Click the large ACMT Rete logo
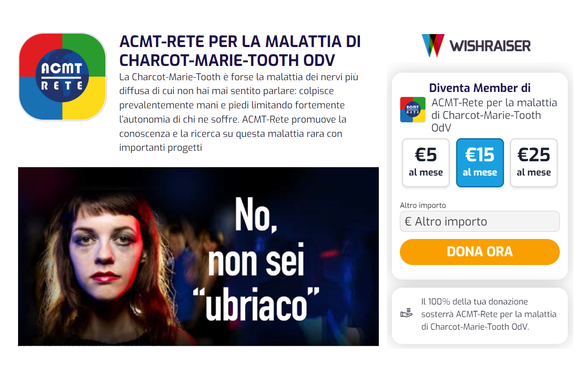This screenshot has height=378, width=588. click(63, 77)
